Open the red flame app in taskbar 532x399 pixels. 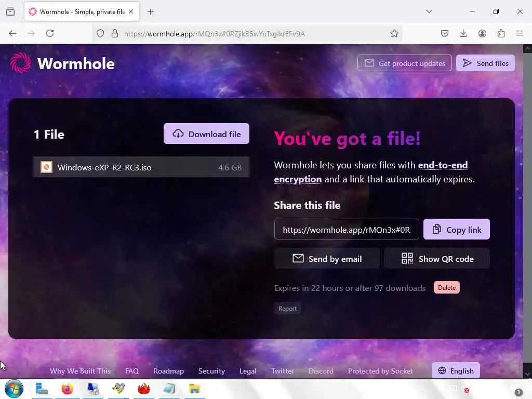pyautogui.click(x=143, y=389)
